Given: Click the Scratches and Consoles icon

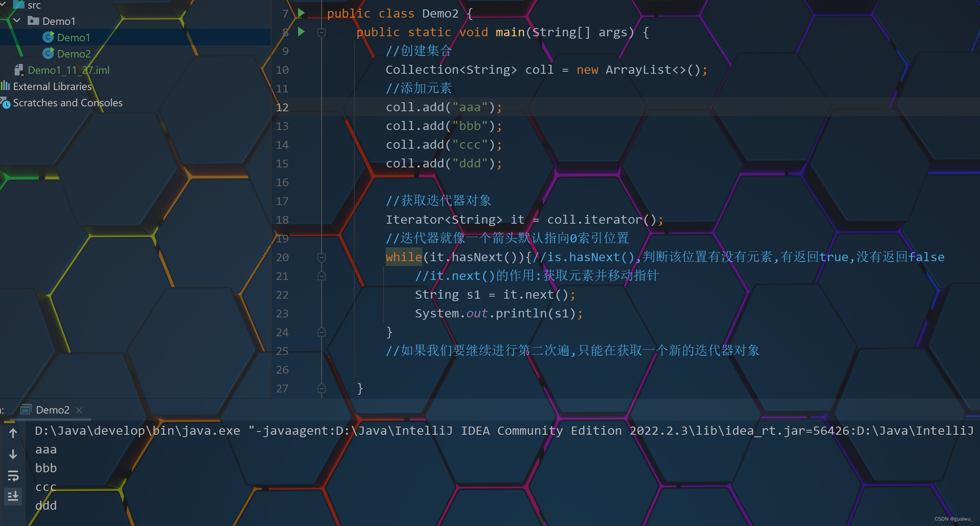Looking at the screenshot, I should [x=5, y=103].
